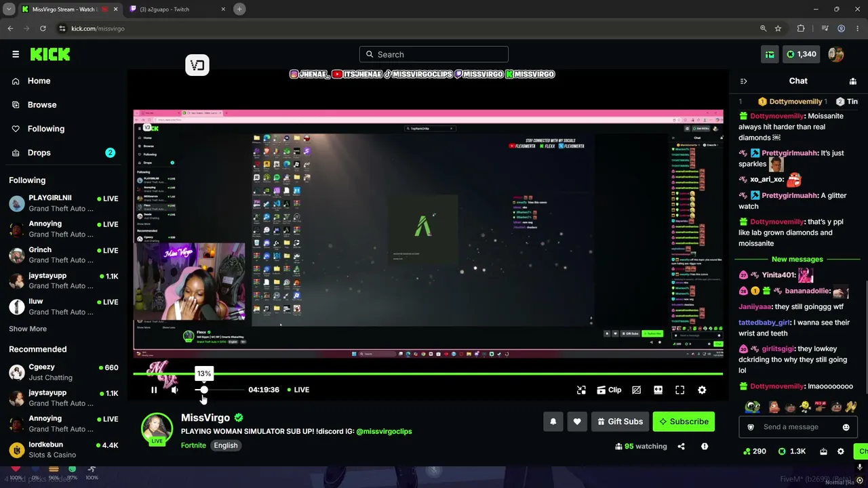This screenshot has width=868, height=488.
Task: Follow MissVirgo with heart button
Action: point(577,422)
